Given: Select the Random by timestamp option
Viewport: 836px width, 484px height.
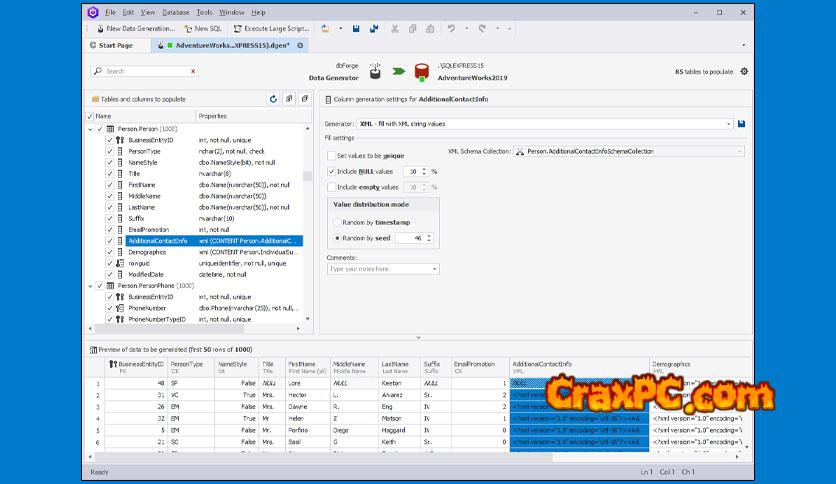Looking at the screenshot, I should tap(336, 222).
